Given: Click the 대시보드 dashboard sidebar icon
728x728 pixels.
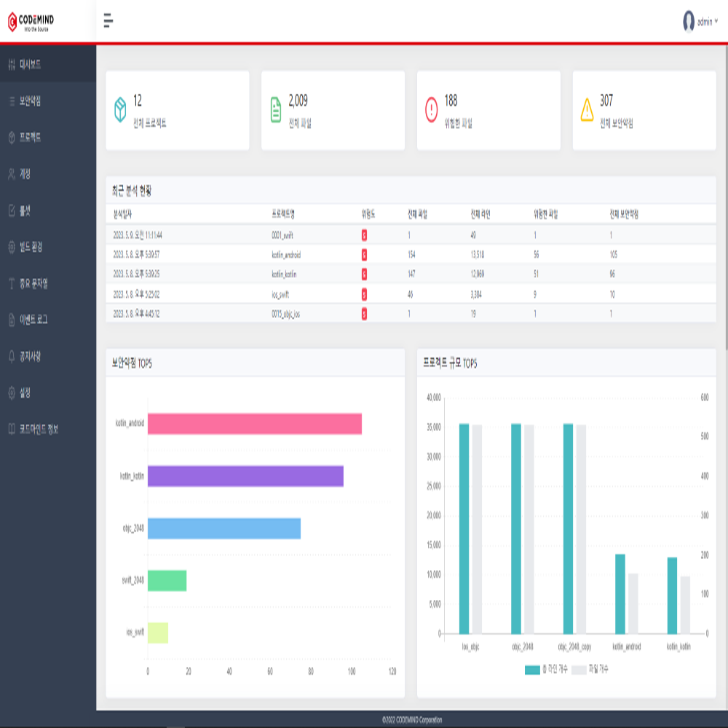Looking at the screenshot, I should [x=12, y=65].
